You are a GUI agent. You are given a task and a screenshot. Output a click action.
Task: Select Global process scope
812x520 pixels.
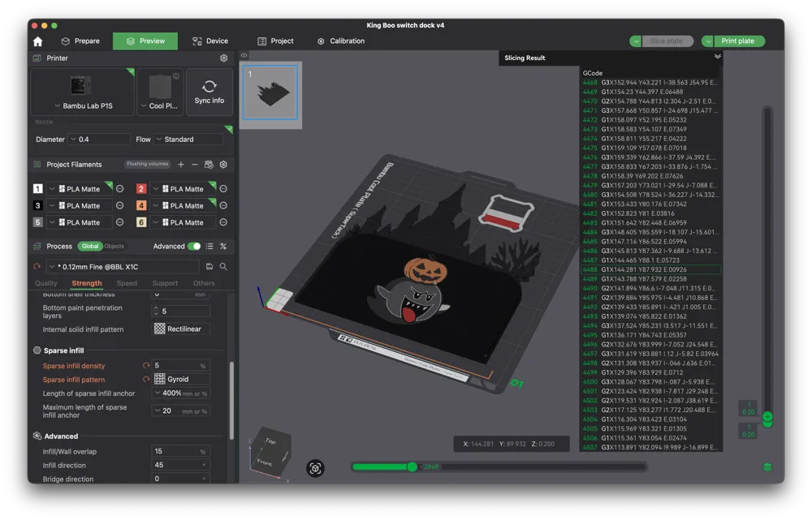point(89,247)
